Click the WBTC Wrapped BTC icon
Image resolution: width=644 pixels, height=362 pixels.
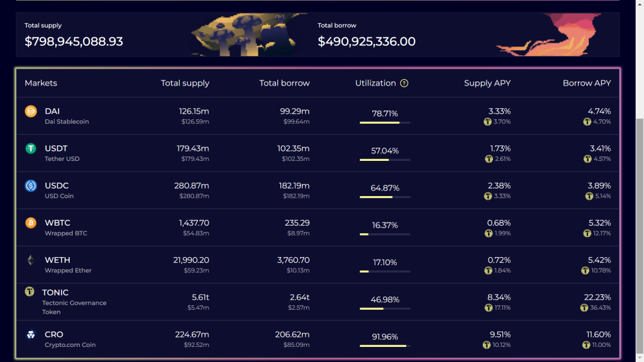click(x=31, y=222)
